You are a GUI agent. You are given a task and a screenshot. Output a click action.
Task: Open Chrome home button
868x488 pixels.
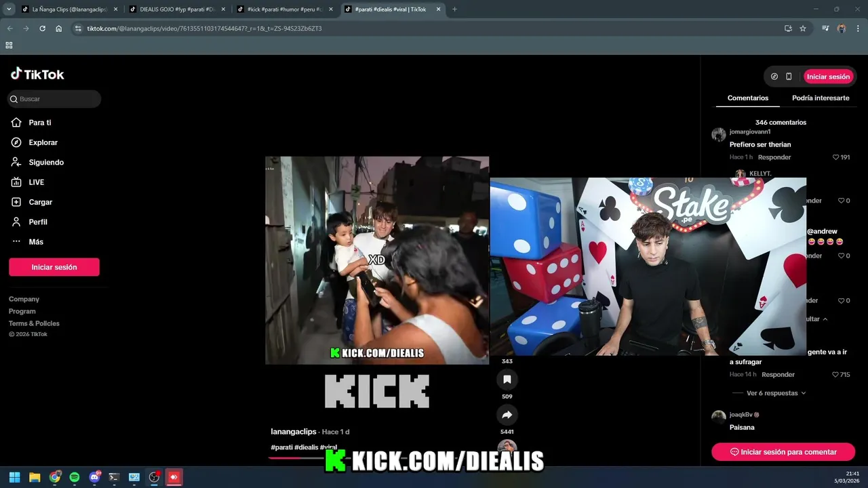coord(59,28)
